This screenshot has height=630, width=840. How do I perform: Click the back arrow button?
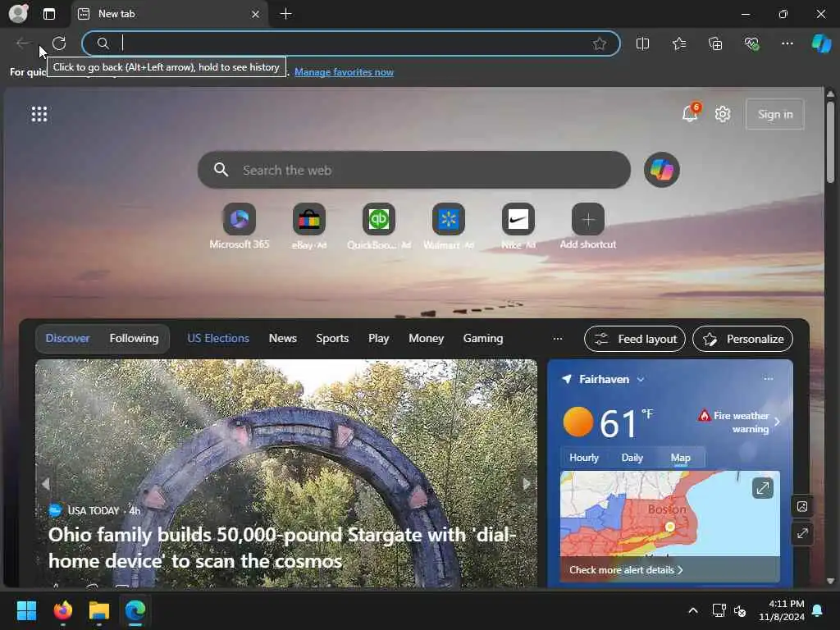[22, 43]
